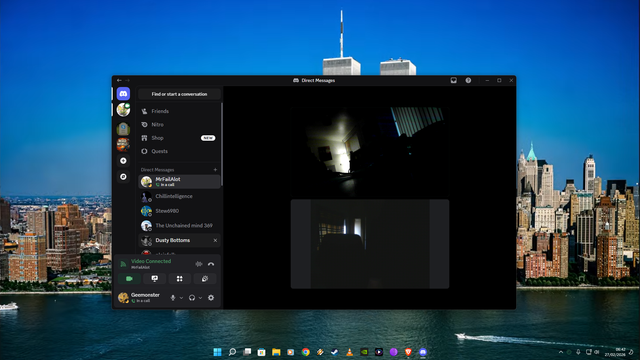This screenshot has height=360, width=640.
Task: Open Discover servers compass icon
Action: coord(123,177)
